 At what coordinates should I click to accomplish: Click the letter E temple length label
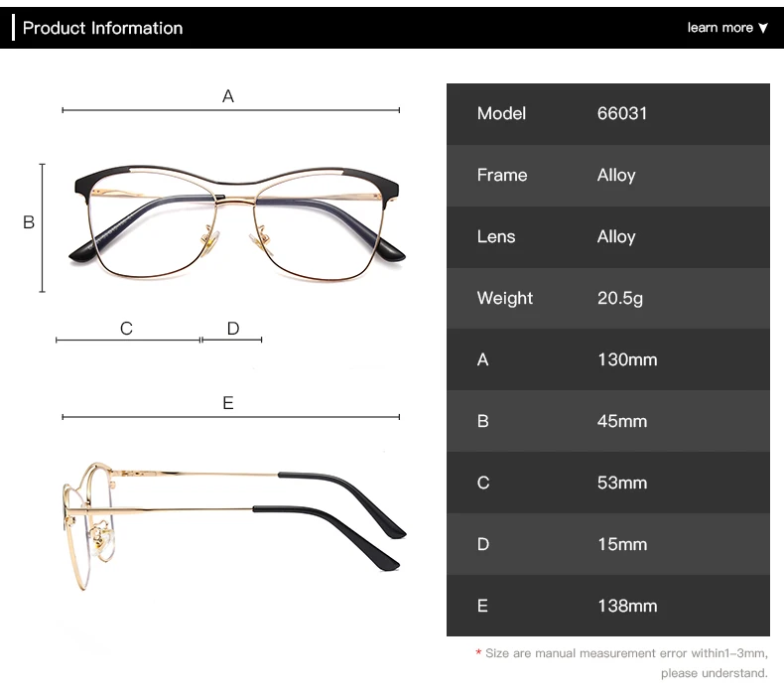coord(228,403)
